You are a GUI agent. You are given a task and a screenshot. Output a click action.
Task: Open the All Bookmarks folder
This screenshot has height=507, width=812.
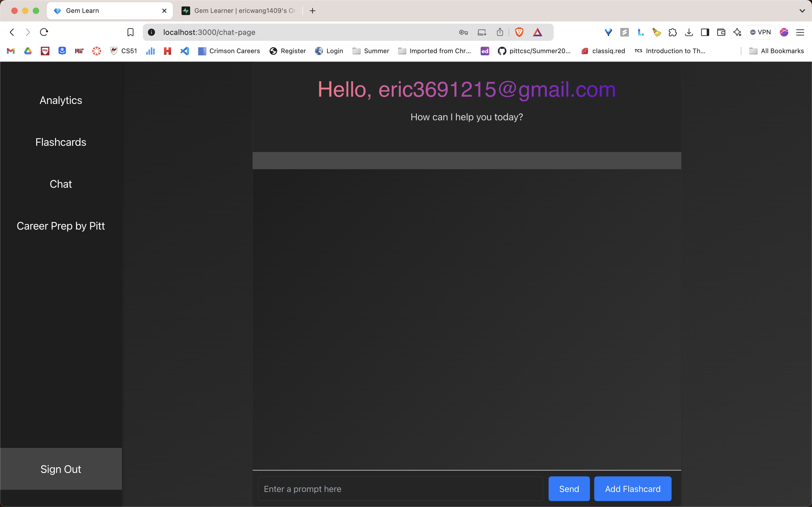(x=777, y=51)
